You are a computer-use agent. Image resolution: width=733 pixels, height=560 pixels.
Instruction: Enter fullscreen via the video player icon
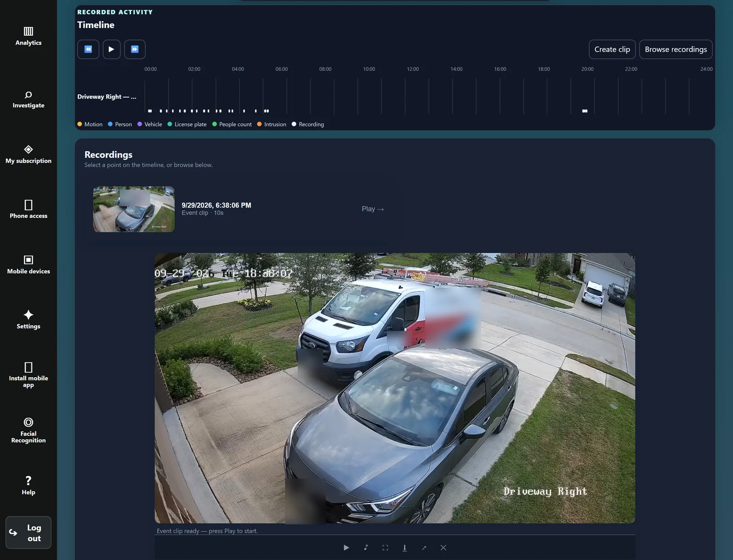(x=385, y=548)
